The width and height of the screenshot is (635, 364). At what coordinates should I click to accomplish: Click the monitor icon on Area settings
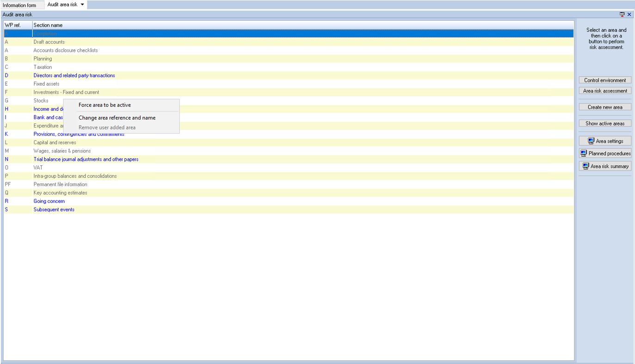pyautogui.click(x=591, y=141)
